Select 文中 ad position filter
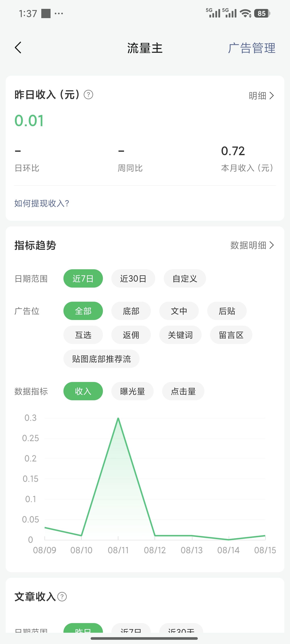The image size is (290, 644). point(179,311)
